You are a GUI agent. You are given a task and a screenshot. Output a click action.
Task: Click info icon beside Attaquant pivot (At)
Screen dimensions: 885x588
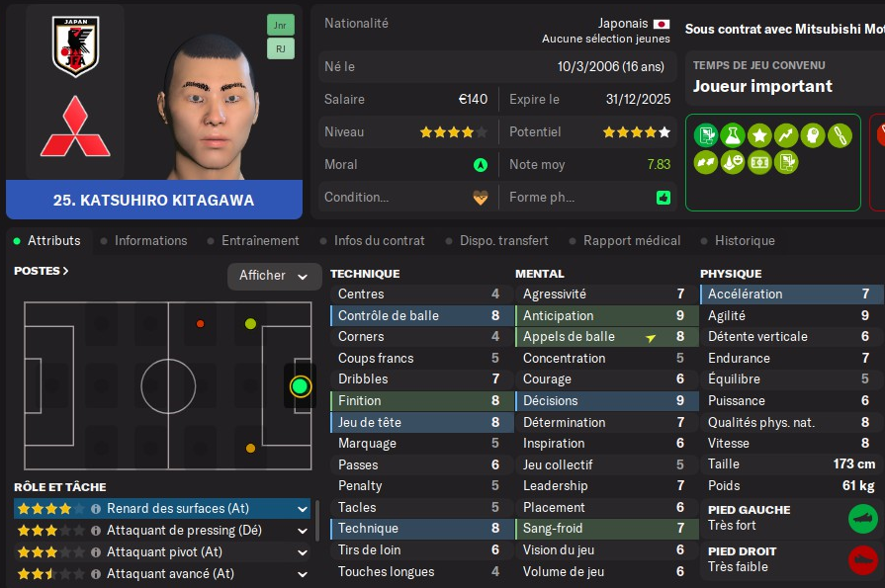[96, 551]
